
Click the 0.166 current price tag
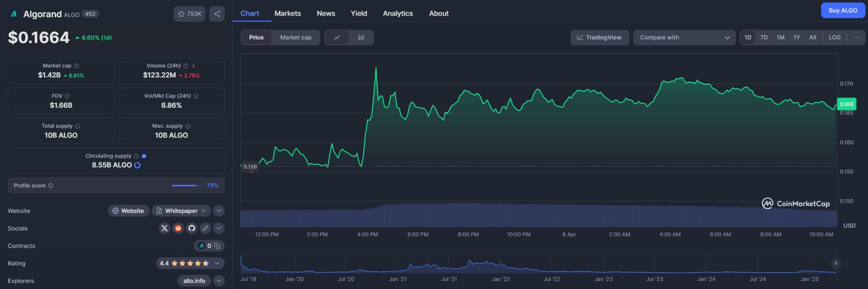[847, 104]
